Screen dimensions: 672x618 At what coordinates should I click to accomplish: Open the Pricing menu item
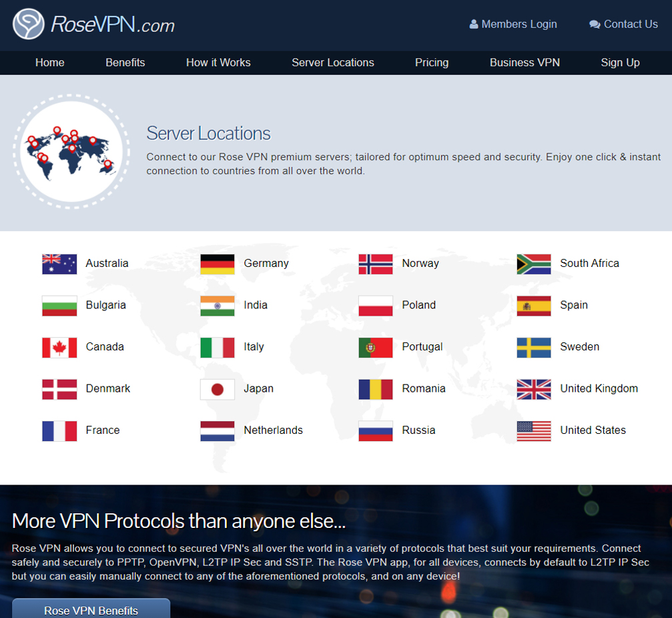(x=432, y=63)
